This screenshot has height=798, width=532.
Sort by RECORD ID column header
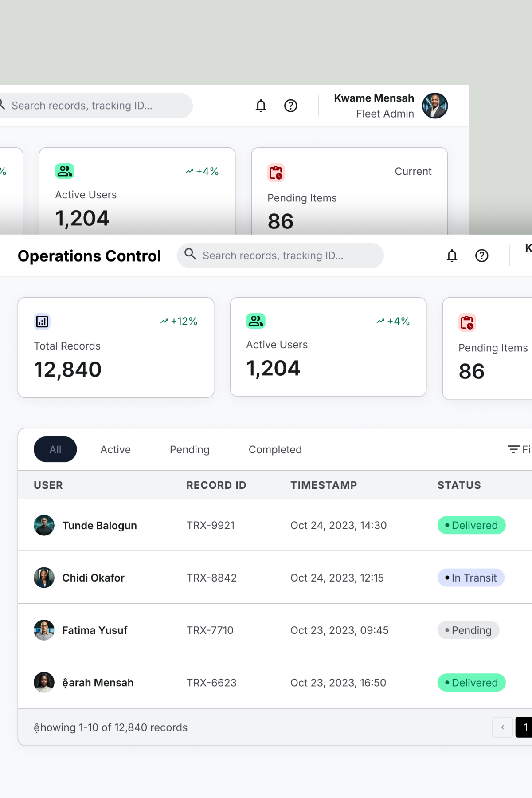[216, 485]
